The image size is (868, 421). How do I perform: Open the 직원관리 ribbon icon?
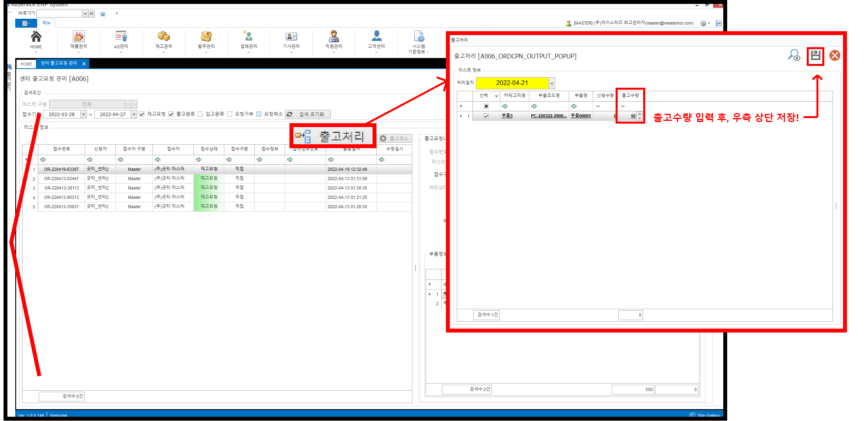334,37
